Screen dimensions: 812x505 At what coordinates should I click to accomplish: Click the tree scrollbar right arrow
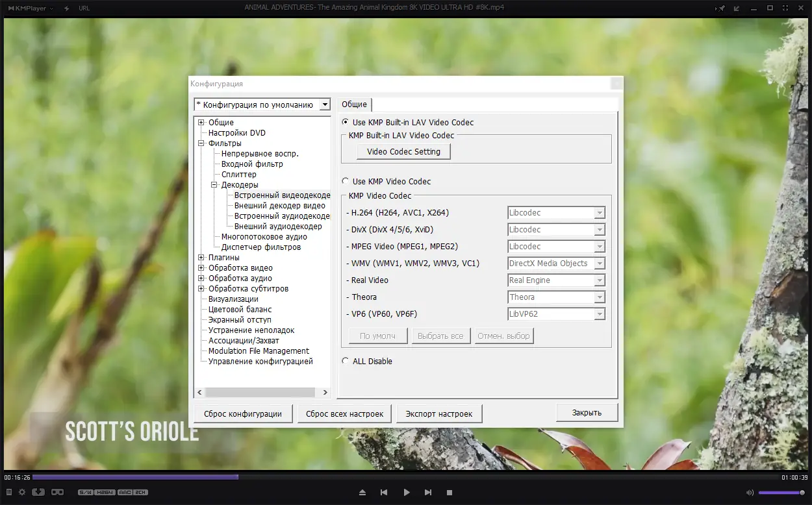tap(325, 393)
